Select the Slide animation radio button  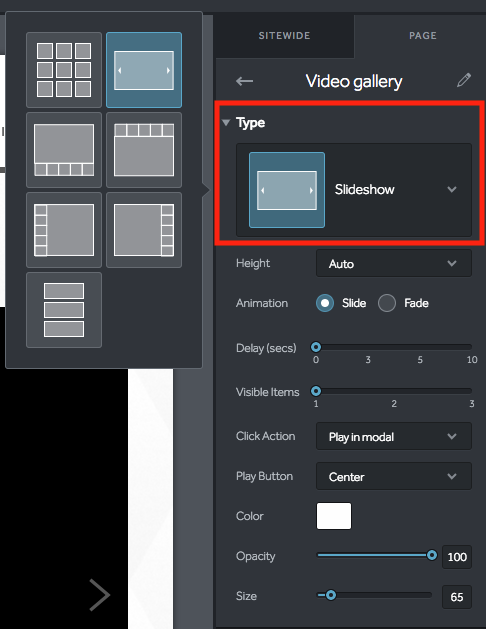[x=325, y=303]
